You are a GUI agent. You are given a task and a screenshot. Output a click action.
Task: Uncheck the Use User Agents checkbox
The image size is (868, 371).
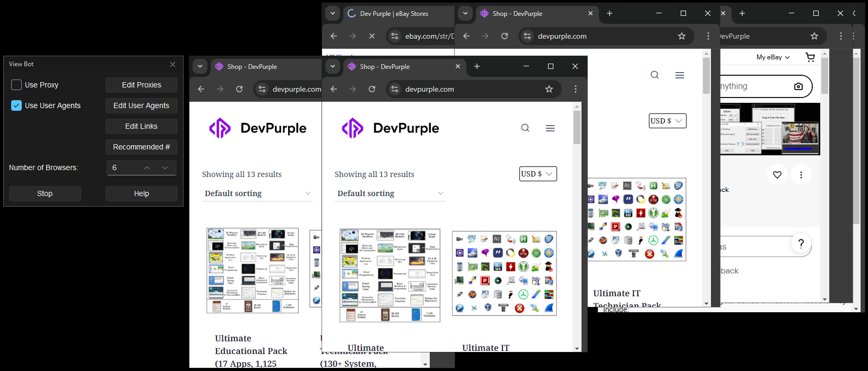point(16,105)
